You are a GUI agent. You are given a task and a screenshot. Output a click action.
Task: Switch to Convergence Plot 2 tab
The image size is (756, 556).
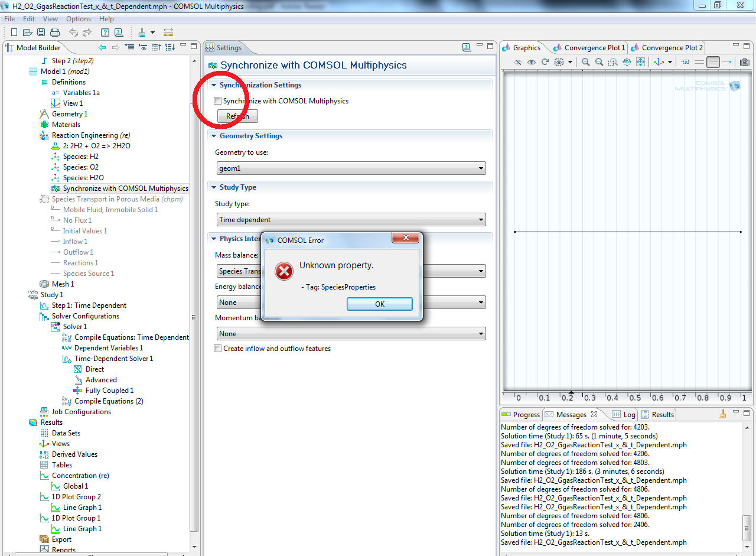[666, 48]
